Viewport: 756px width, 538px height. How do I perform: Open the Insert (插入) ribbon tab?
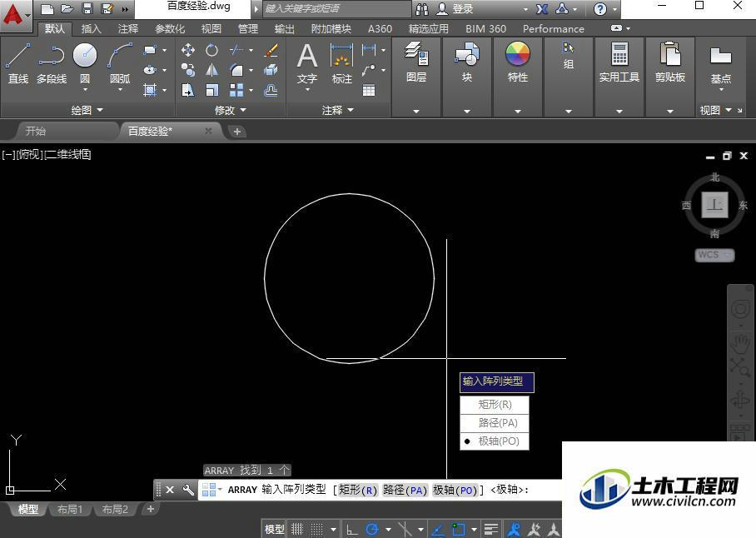point(91,29)
